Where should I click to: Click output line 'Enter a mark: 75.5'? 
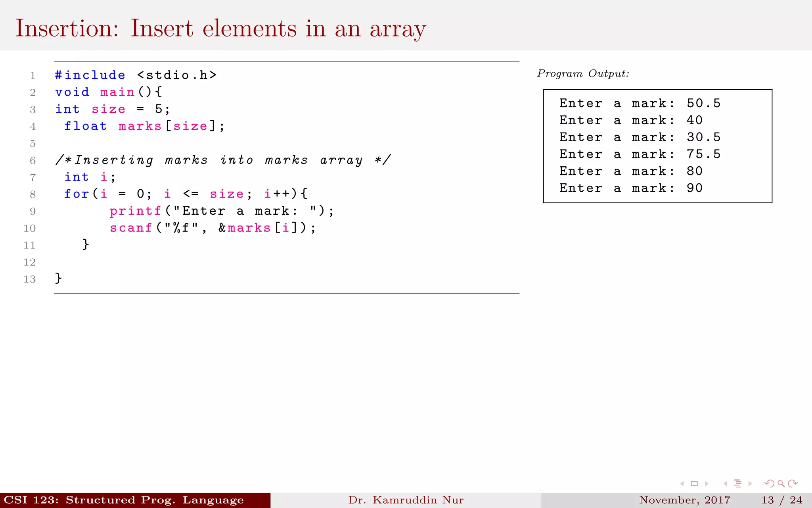(640, 154)
